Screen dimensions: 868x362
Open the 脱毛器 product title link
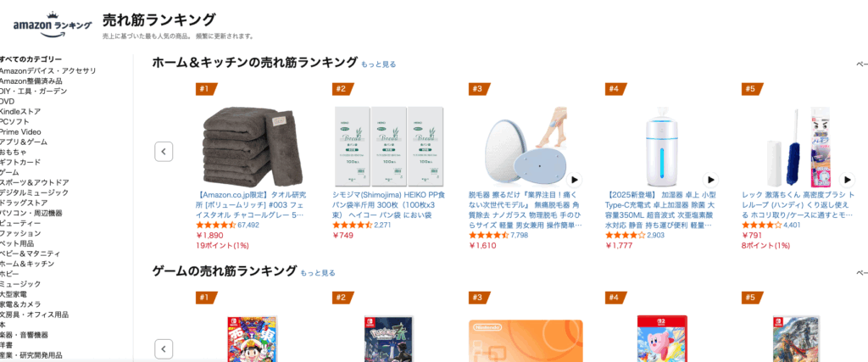click(526, 210)
